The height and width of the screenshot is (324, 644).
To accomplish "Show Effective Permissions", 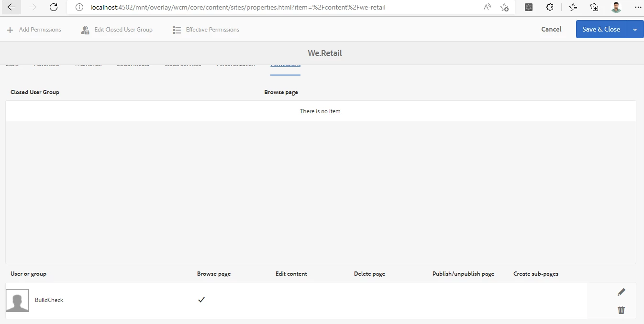I will tap(212, 30).
